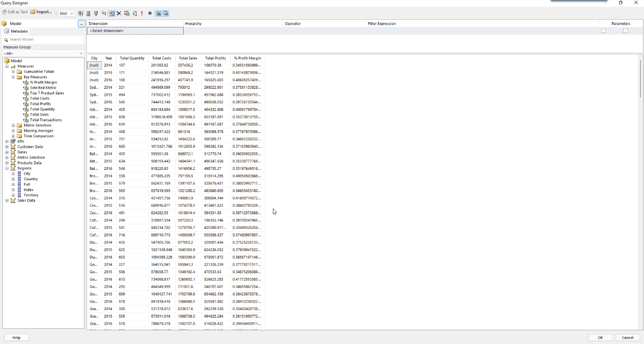Viewport: 644px width, 344px height.
Task: Toggle the Auto Execute toolbar icon
Action: [x=104, y=13]
